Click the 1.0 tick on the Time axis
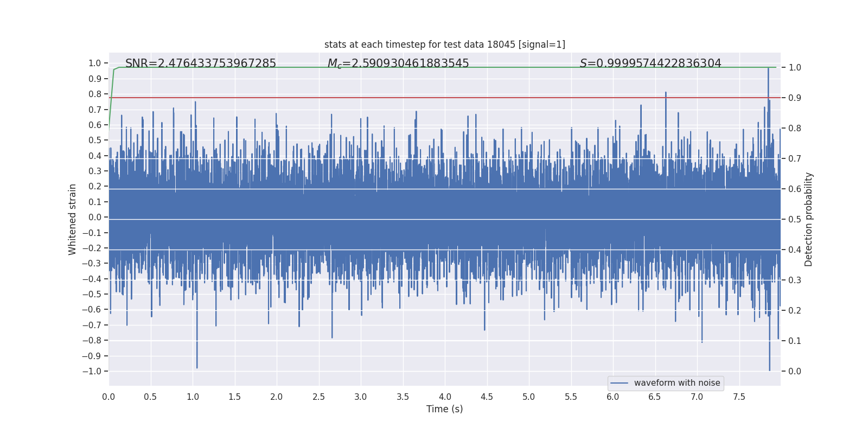Screen dimensions: 868x434 coord(193,397)
